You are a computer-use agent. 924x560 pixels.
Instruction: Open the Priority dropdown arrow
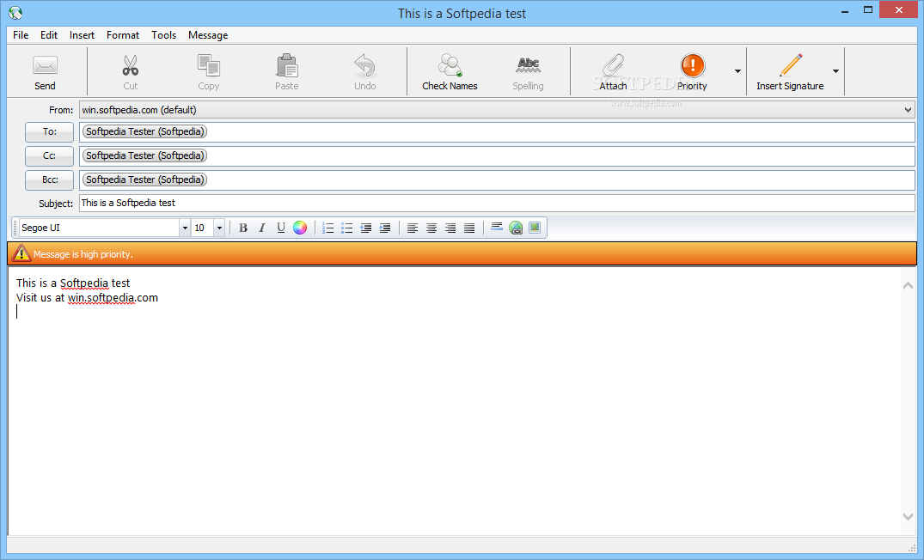coord(737,71)
